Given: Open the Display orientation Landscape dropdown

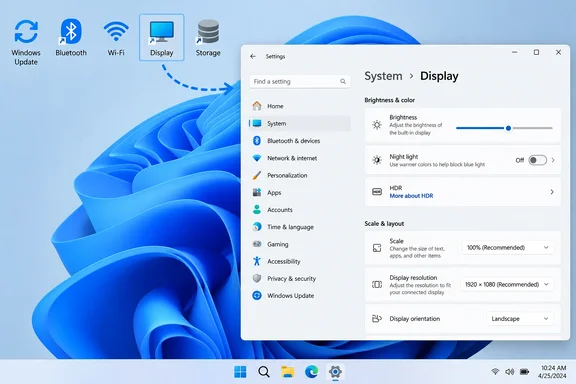Looking at the screenshot, I should pos(520,319).
